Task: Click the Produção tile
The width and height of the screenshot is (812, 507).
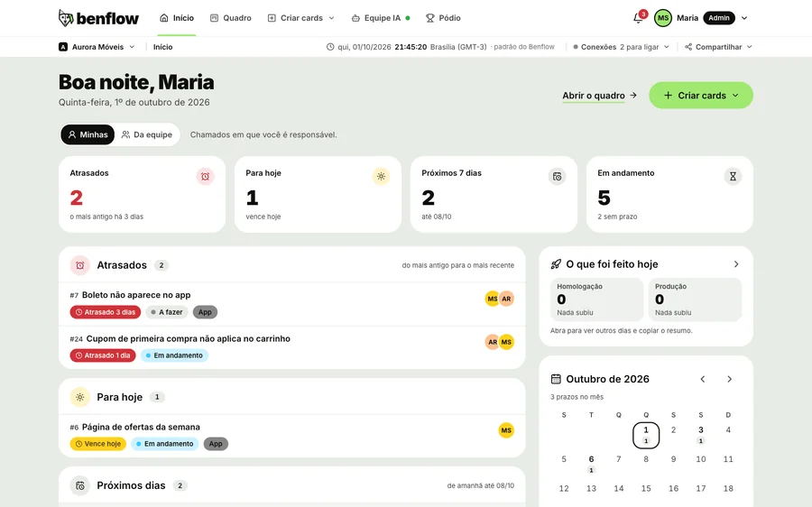Action: [695, 300]
